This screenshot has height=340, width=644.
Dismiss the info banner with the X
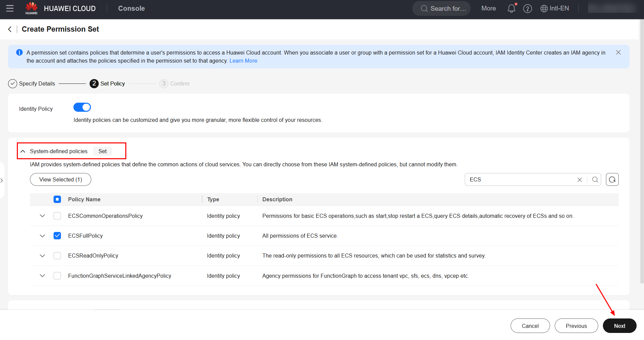point(618,53)
